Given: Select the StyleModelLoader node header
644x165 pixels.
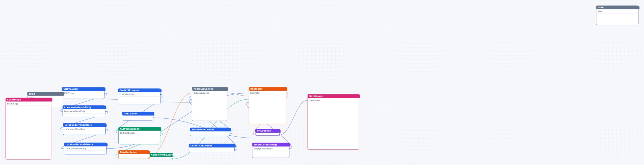Looking at the screenshot, I should tap(211, 130).
